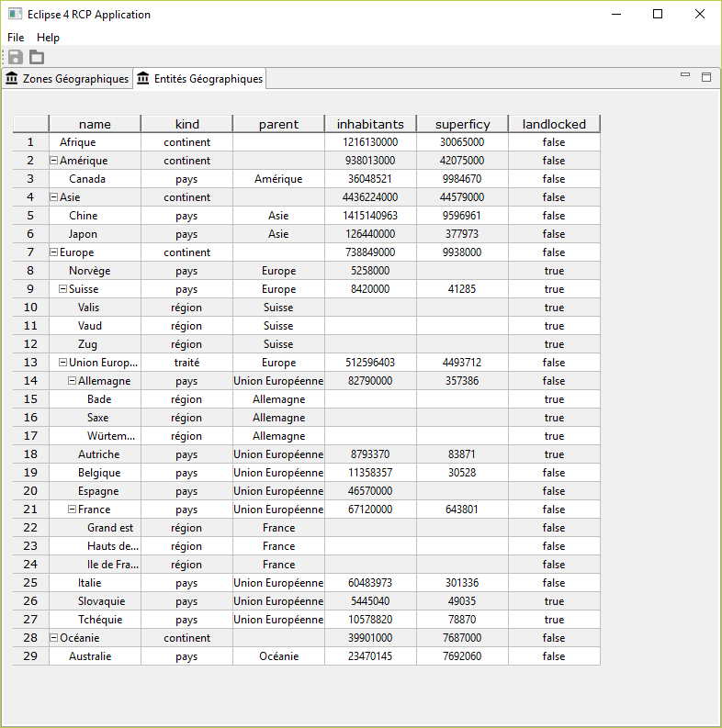Collapse the Allemagne tree node

pos(72,381)
